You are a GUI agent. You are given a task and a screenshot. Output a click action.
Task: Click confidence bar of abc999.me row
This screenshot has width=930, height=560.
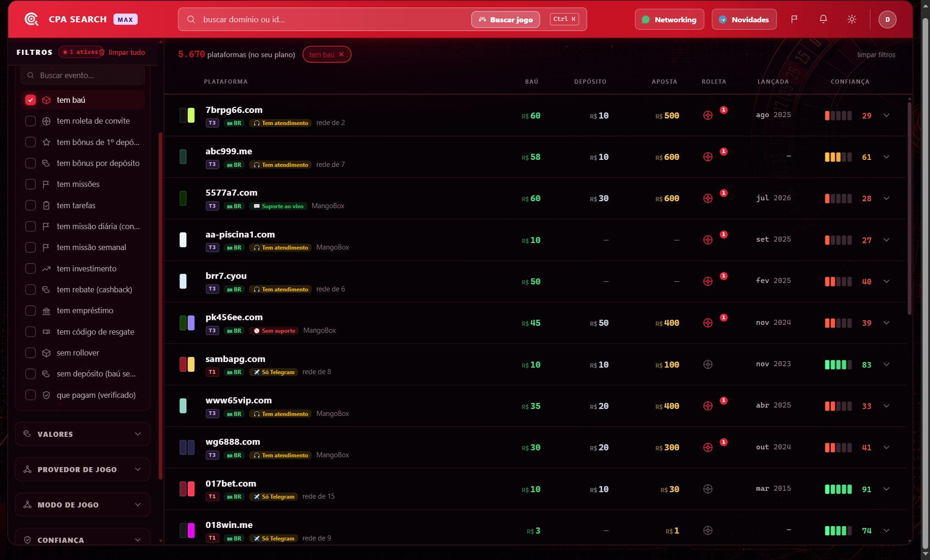[838, 157]
